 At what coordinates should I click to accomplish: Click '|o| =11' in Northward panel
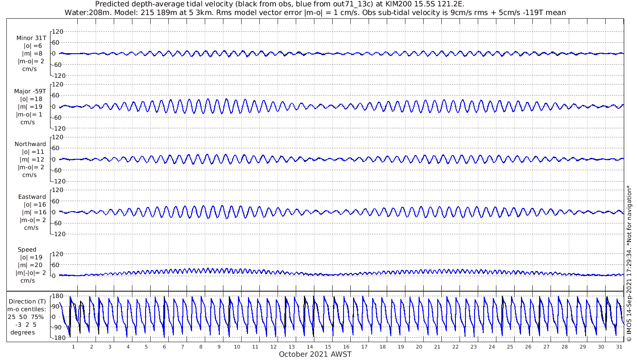(x=33, y=152)
